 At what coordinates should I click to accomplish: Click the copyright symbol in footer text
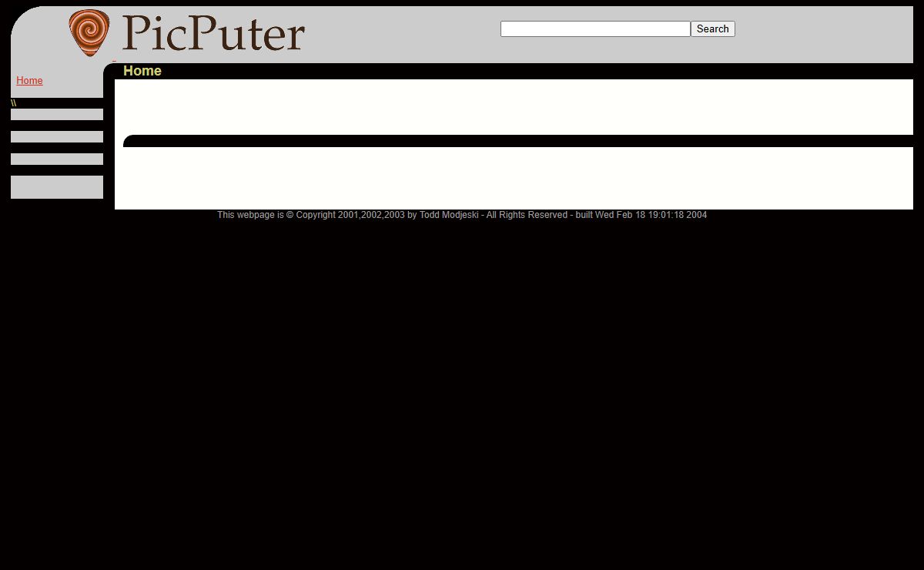coord(290,215)
